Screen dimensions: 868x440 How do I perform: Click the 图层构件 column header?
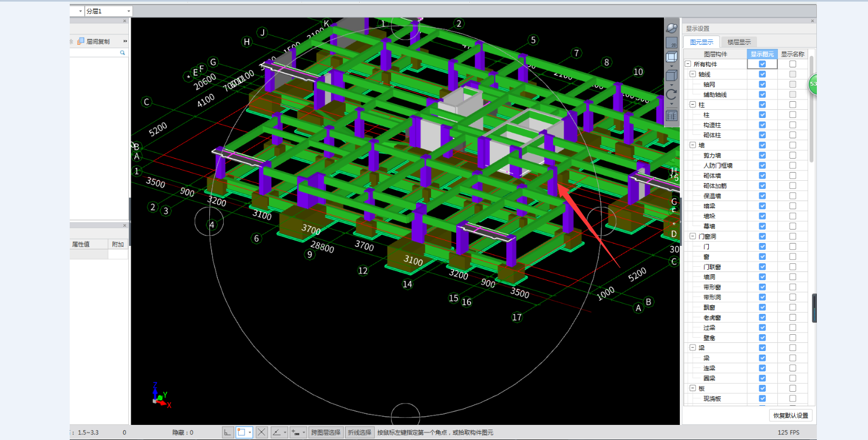tap(715, 54)
